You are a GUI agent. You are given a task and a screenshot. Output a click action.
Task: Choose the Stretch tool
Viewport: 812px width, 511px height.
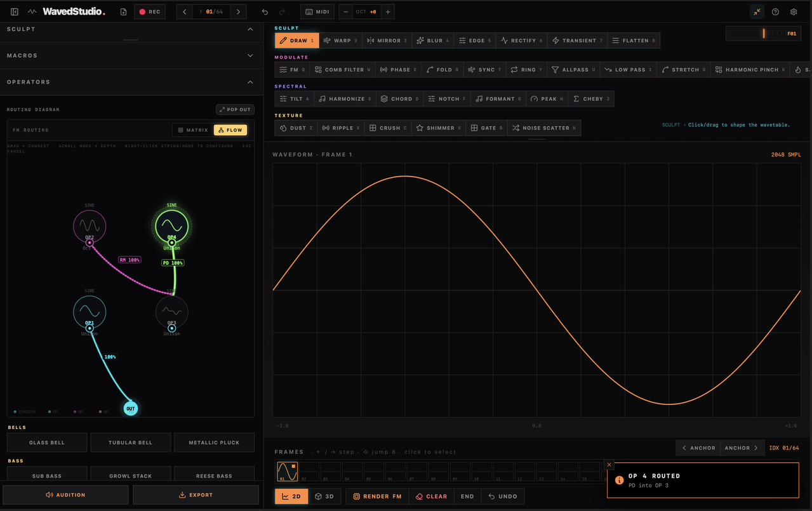click(x=683, y=70)
